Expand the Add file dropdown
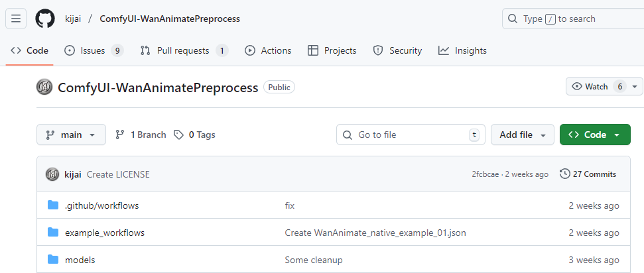The width and height of the screenshot is (644, 273). (523, 135)
